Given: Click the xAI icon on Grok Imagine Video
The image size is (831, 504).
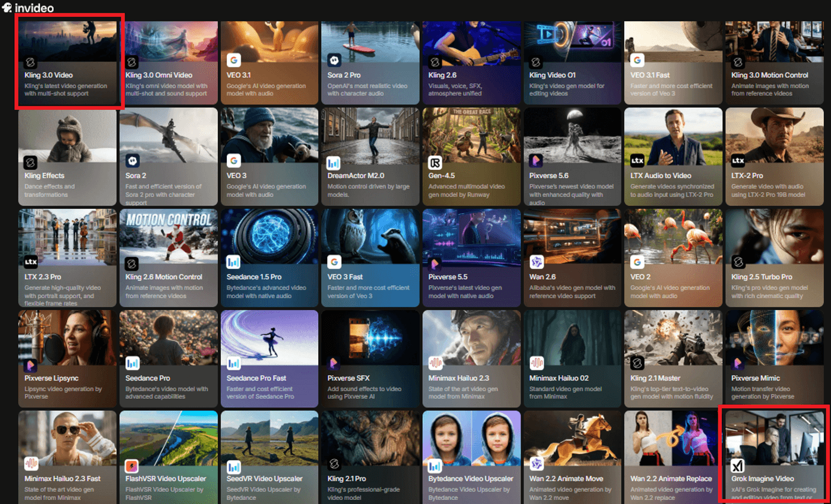Looking at the screenshot, I should coord(738,465).
